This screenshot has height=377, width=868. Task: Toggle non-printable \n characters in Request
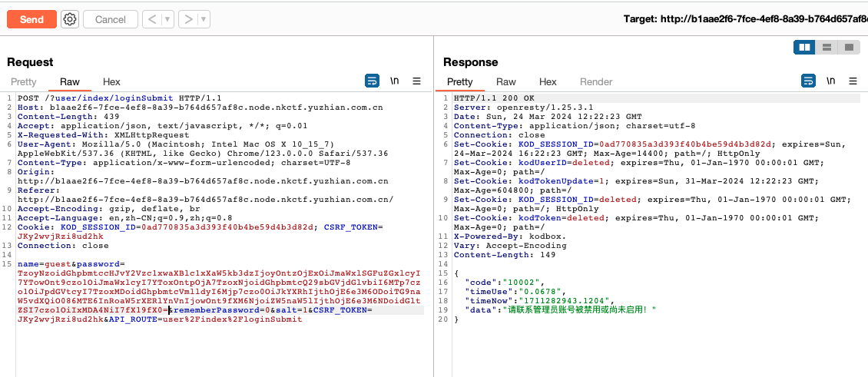coord(395,81)
